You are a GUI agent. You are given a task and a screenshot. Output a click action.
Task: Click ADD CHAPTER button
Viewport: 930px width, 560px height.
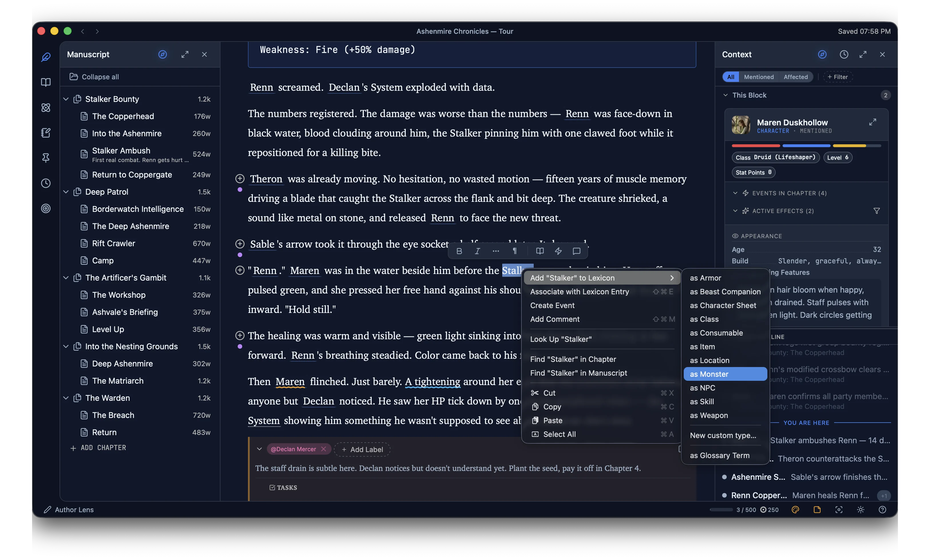pyautogui.click(x=98, y=448)
